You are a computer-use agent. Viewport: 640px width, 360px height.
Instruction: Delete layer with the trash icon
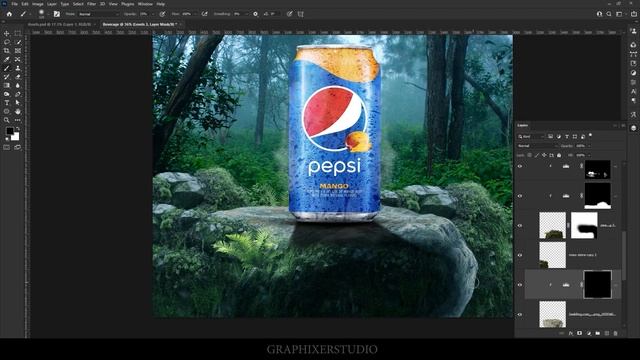tap(616, 333)
